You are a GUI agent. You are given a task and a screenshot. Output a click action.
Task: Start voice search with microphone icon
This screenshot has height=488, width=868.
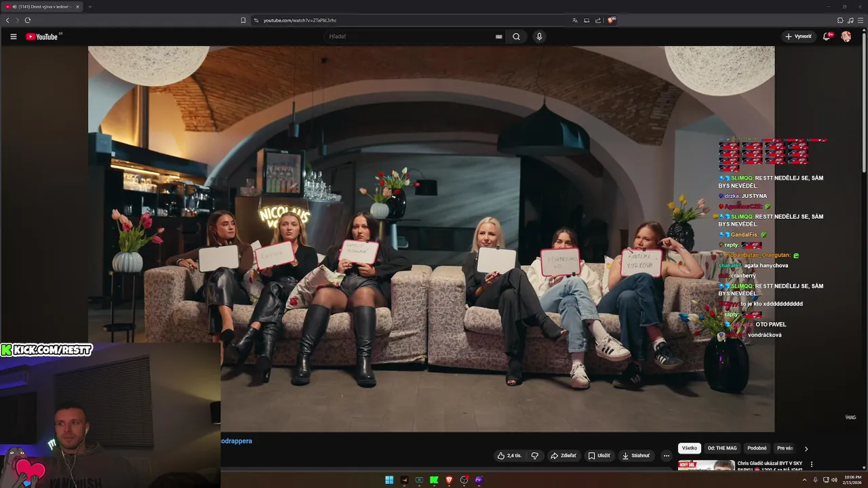pyautogui.click(x=539, y=37)
